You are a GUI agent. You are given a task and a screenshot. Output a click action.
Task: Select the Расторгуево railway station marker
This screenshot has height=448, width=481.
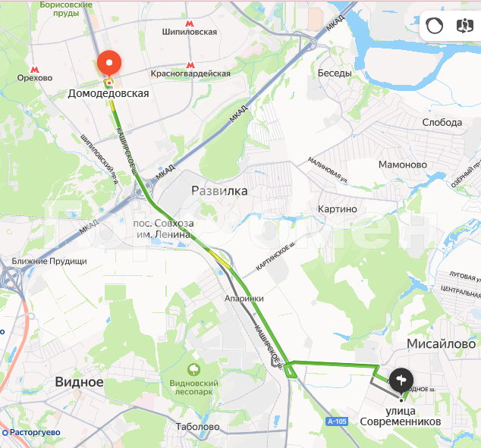(5, 433)
